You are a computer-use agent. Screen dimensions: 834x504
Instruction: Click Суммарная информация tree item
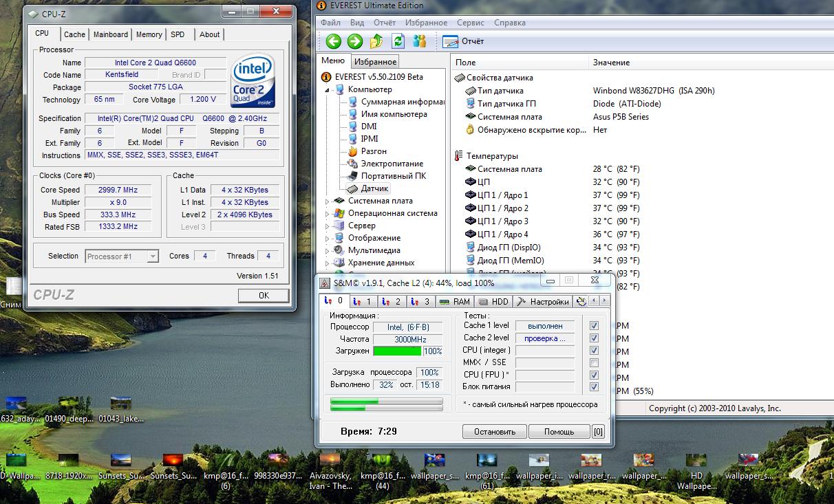click(403, 102)
